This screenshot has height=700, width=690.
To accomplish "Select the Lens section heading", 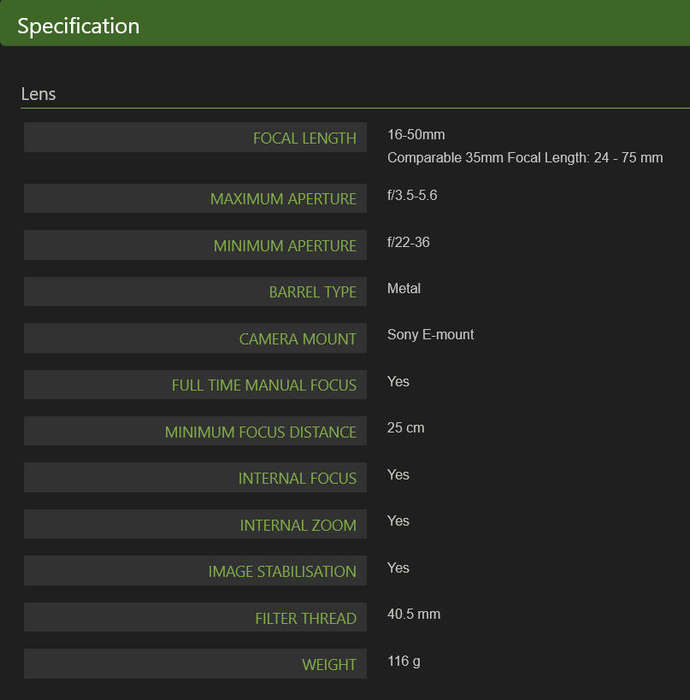I will pos(38,94).
